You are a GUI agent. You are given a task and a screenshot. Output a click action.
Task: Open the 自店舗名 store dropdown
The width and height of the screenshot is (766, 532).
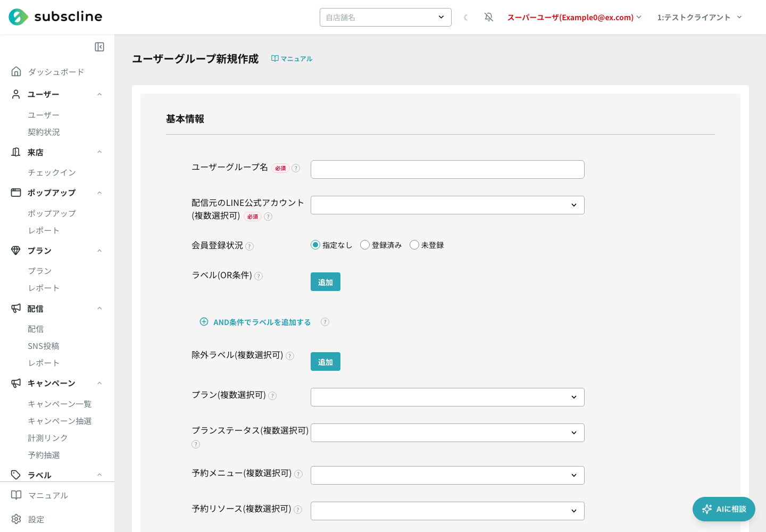pos(386,17)
